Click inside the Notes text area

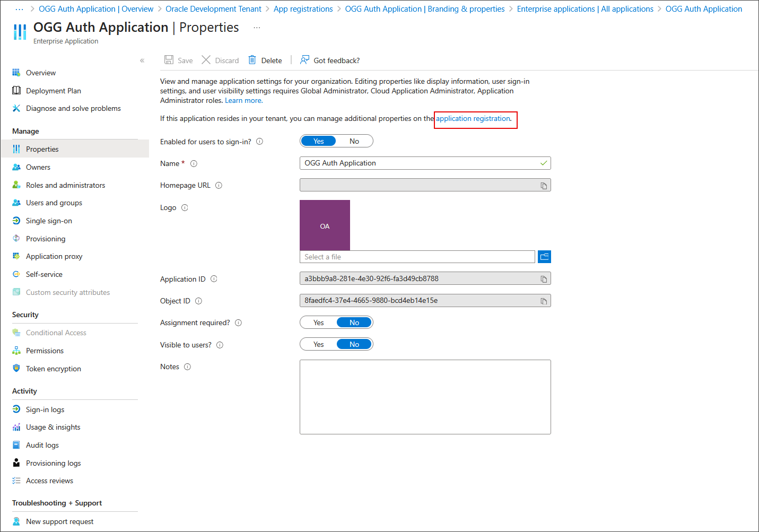[425, 397]
